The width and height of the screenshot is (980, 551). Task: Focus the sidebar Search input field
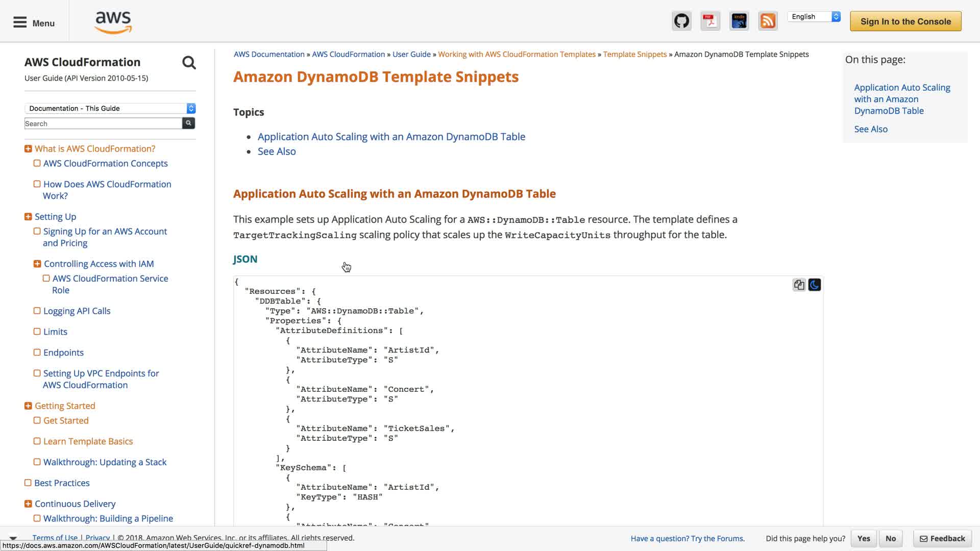(103, 123)
